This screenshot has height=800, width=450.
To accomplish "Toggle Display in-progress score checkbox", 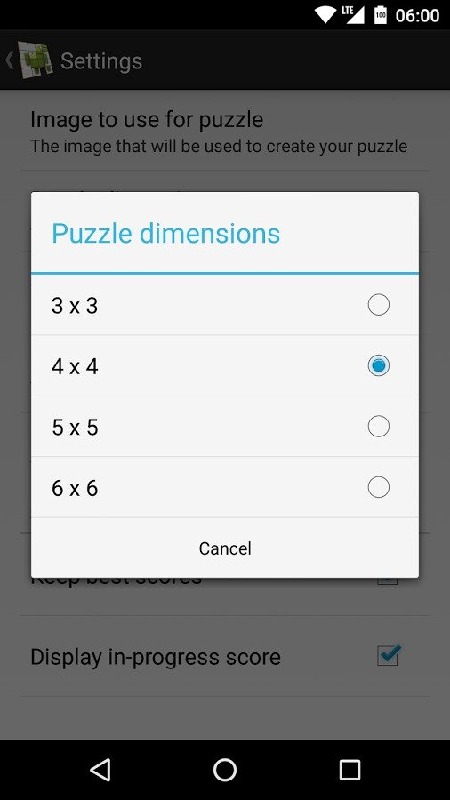I will tap(388, 656).
